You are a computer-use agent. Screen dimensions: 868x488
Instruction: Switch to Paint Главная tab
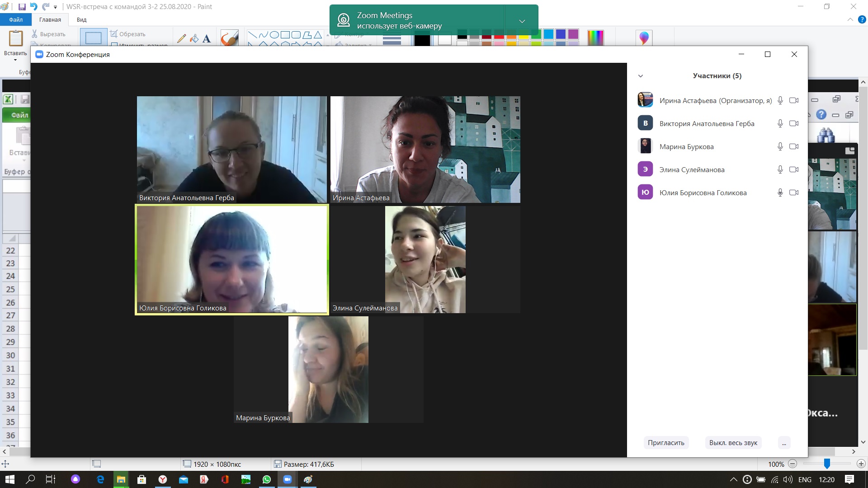pyautogui.click(x=50, y=19)
